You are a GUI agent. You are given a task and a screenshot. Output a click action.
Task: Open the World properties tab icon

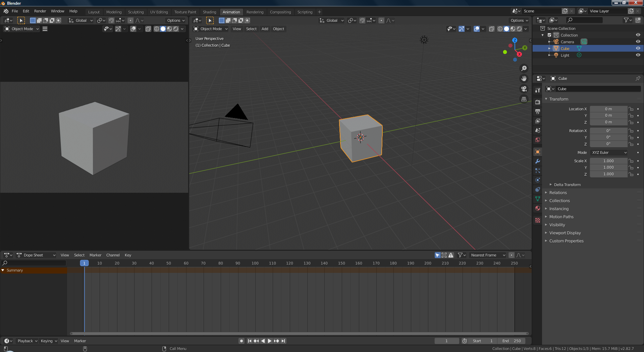point(538,140)
